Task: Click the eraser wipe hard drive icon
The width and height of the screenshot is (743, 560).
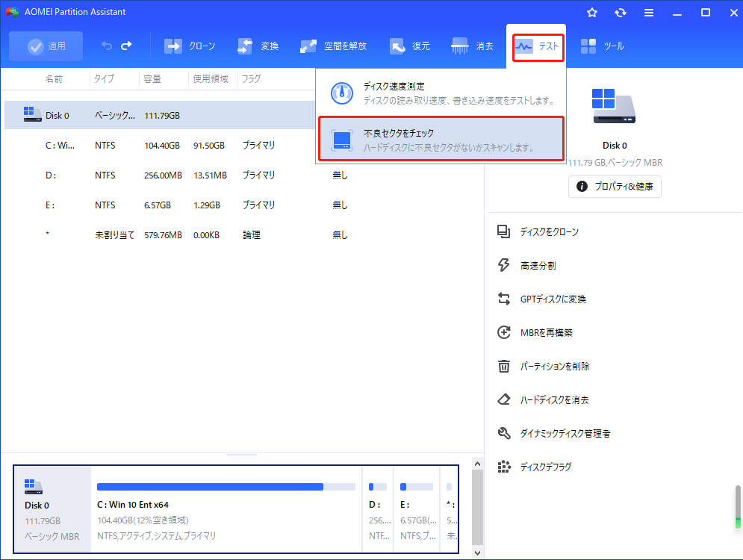Action: [x=504, y=399]
